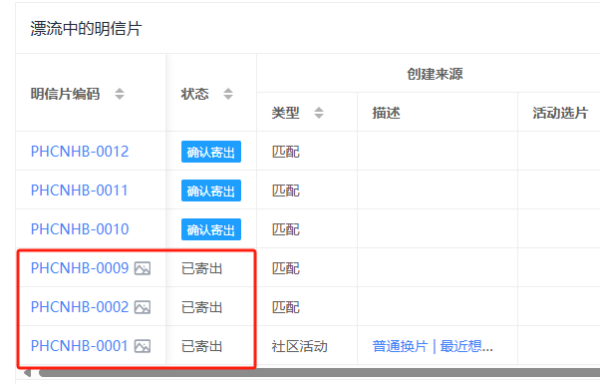The image size is (600, 384).
Task: Open postcard PHCNHB-0011 link
Action: [x=79, y=190]
